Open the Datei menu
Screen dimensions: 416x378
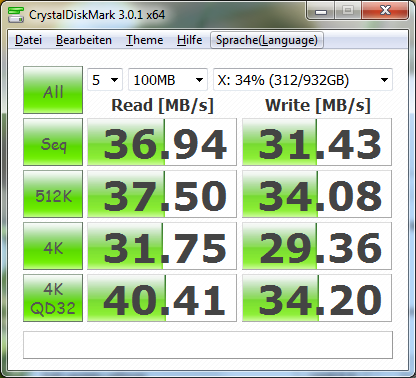[x=28, y=40]
